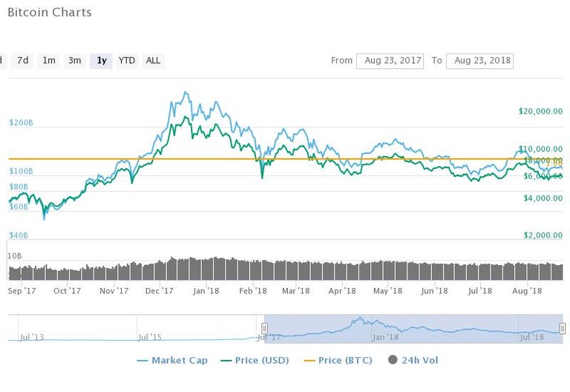Select the active 1y range button

[x=100, y=60]
